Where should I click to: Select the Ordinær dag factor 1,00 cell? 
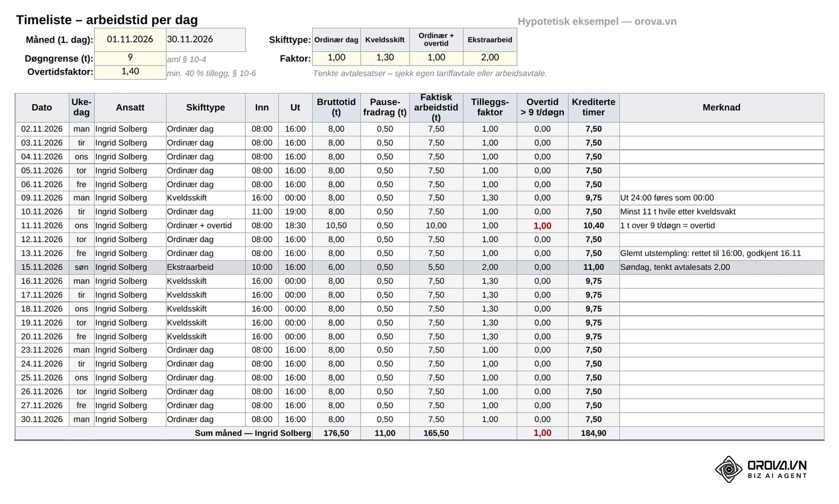pyautogui.click(x=336, y=58)
